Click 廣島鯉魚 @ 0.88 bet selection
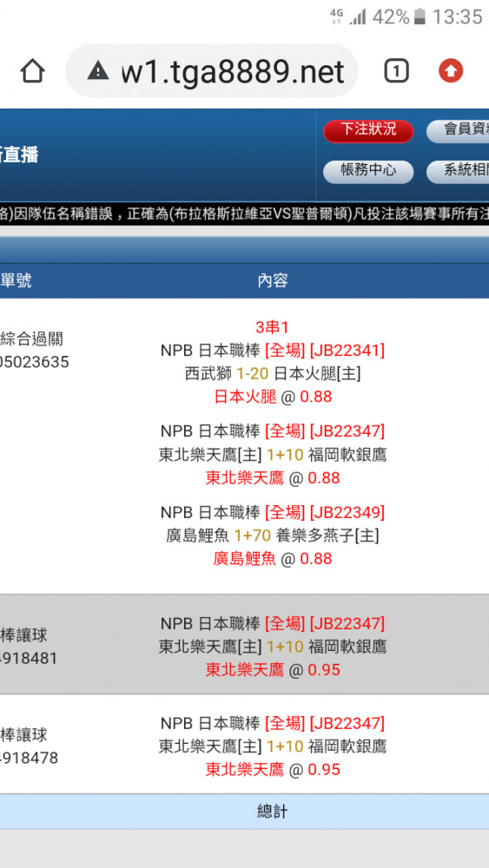 [x=273, y=559]
